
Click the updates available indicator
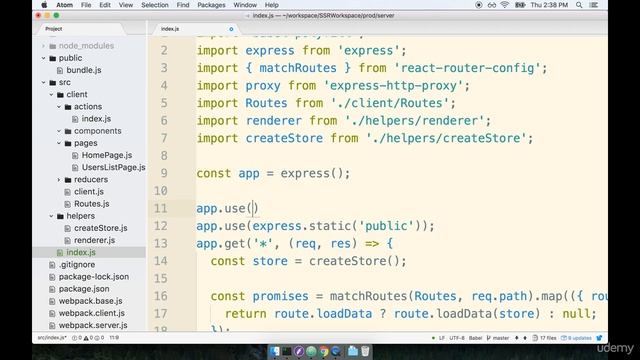576,338
